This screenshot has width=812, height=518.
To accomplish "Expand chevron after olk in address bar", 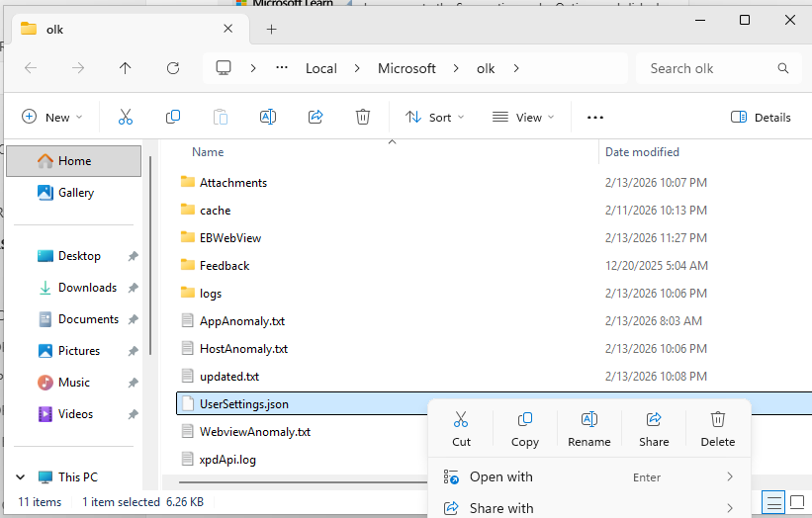I will click(x=516, y=68).
